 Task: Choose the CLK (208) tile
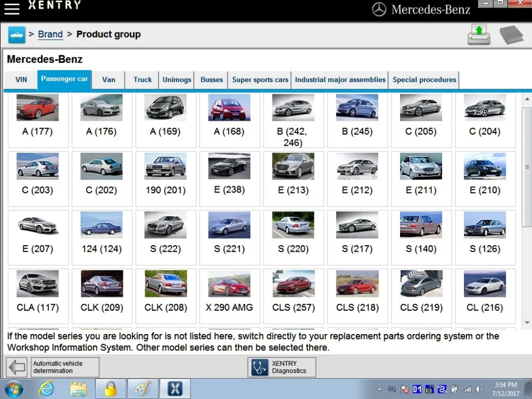coord(165,296)
